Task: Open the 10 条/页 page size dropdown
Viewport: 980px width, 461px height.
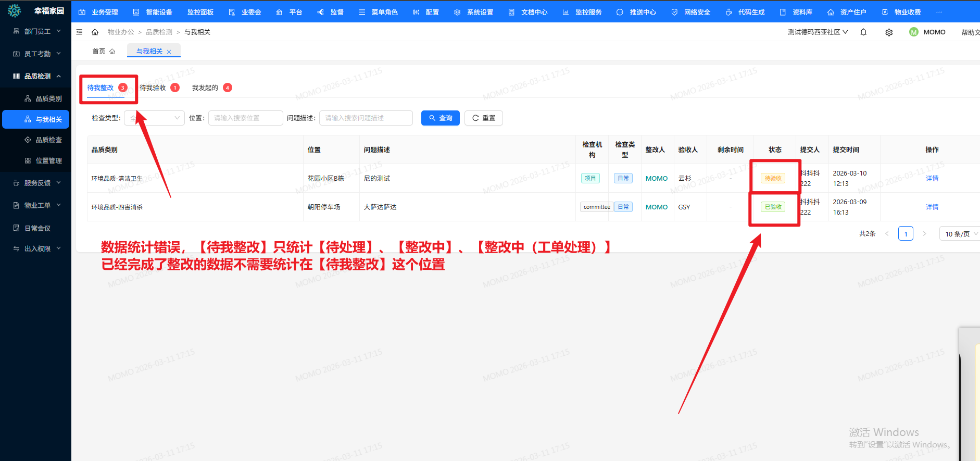Action: 961,234
